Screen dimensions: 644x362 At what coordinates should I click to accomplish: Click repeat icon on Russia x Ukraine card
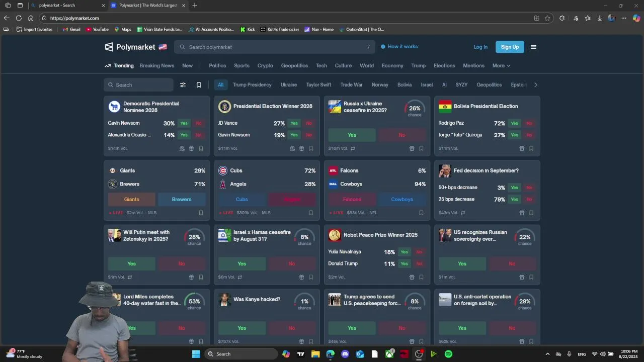pyautogui.click(x=353, y=148)
